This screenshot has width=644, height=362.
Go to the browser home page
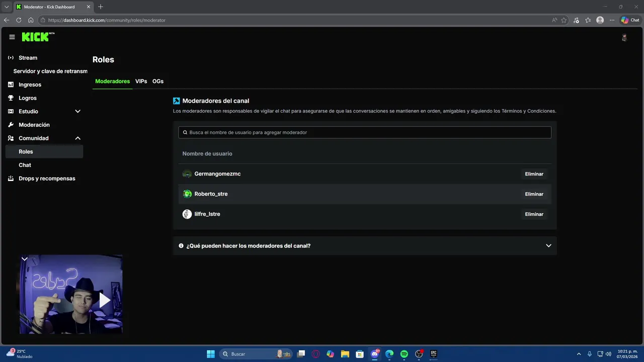tap(31, 20)
